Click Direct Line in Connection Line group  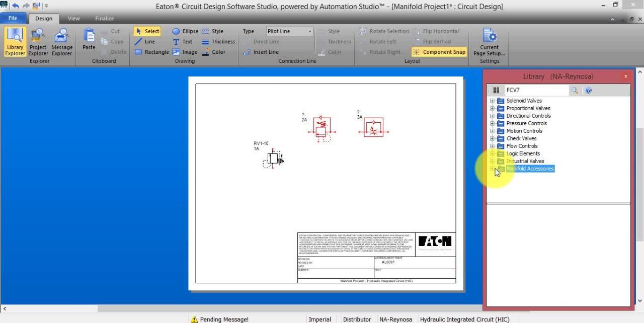click(x=261, y=42)
